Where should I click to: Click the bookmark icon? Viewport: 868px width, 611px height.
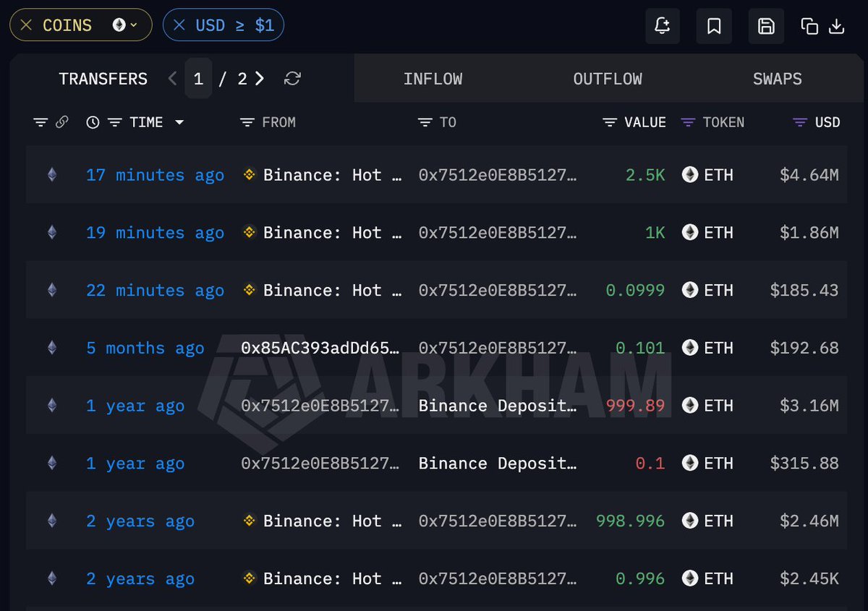[714, 26]
